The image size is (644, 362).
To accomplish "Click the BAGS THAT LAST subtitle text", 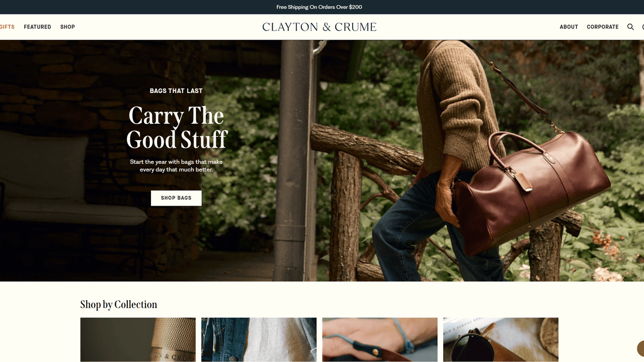I will [176, 91].
